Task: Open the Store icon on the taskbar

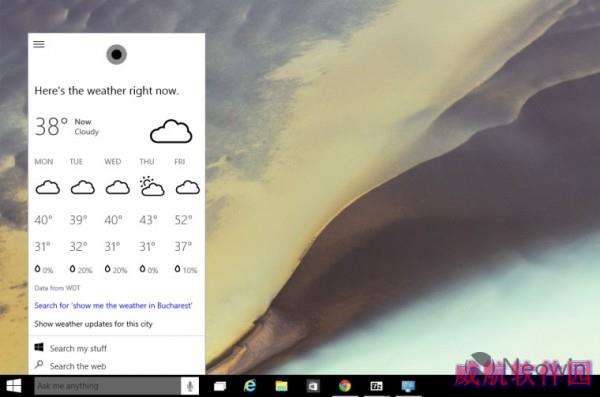Action: [x=313, y=386]
